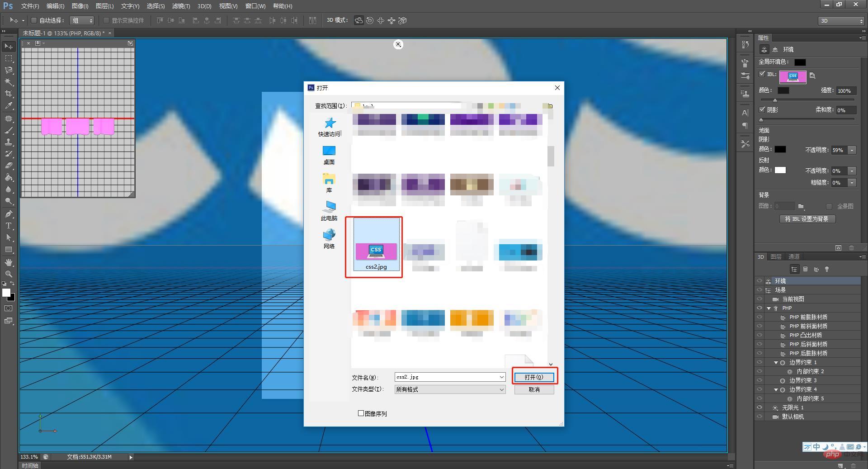Select the Rectangular Marquee tool
Screen dimensions: 868x469
tap(9, 58)
